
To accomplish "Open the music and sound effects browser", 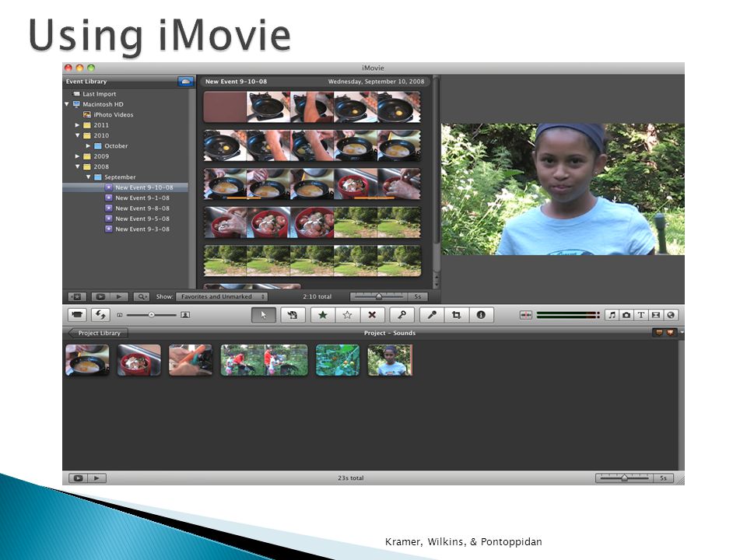I will [612, 315].
